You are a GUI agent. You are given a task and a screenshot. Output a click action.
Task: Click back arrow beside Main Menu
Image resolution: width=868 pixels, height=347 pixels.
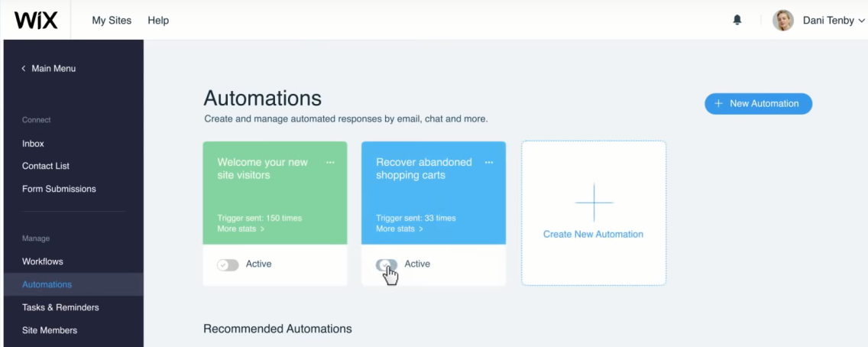click(x=24, y=69)
